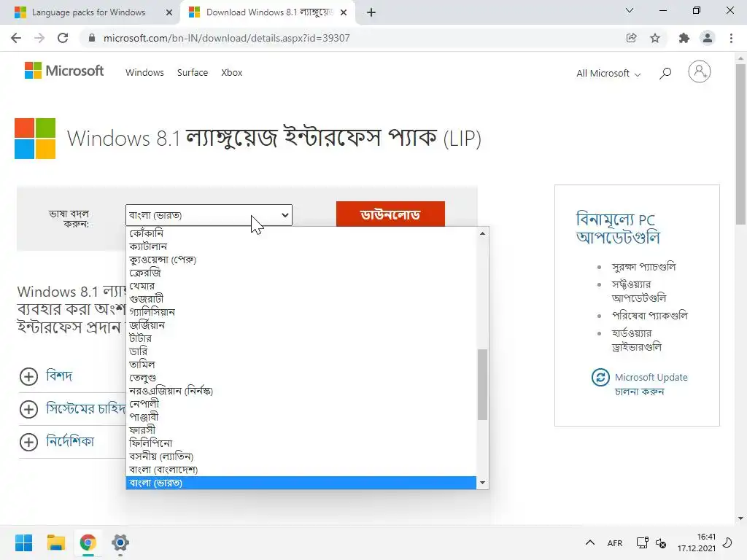Select ক্যুওয়েন্সা (পেরু) option
747x560 pixels.
301,260
